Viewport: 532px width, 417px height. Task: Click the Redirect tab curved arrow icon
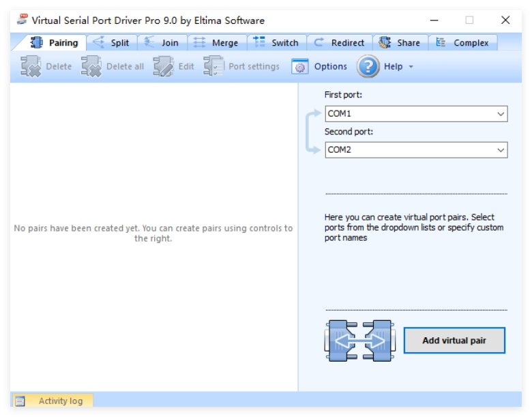tap(319, 42)
